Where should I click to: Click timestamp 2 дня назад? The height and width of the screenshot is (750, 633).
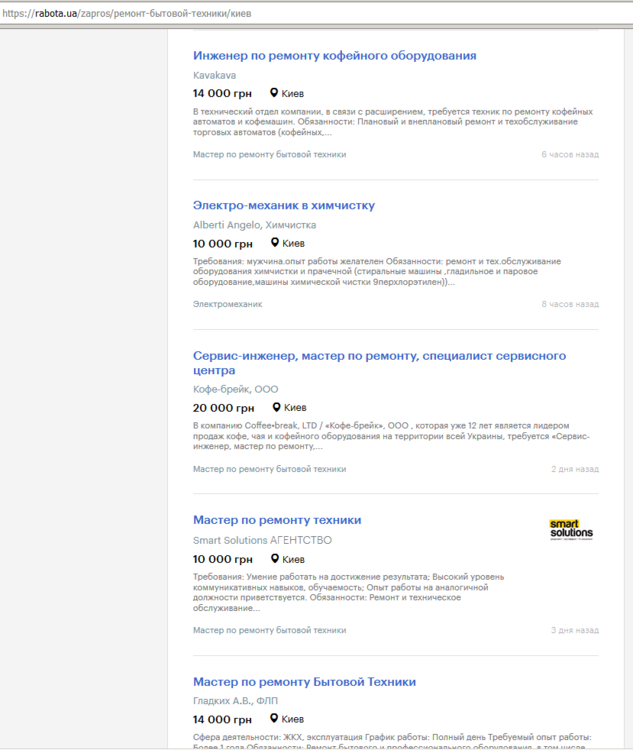tap(575, 469)
